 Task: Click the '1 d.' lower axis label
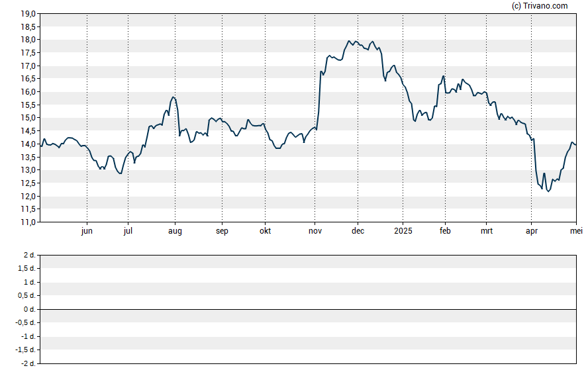coord(30,282)
